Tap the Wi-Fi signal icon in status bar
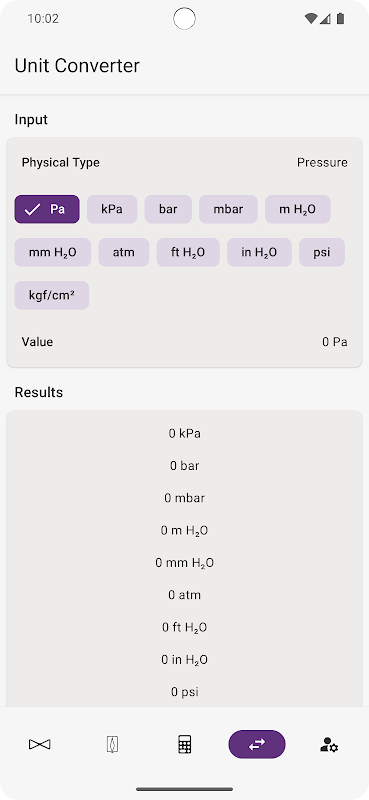The height and width of the screenshot is (800, 369). tap(310, 19)
